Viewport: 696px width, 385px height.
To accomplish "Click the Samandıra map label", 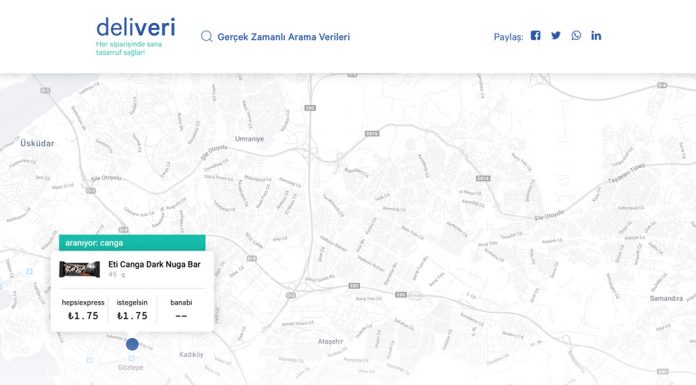I will (x=666, y=298).
